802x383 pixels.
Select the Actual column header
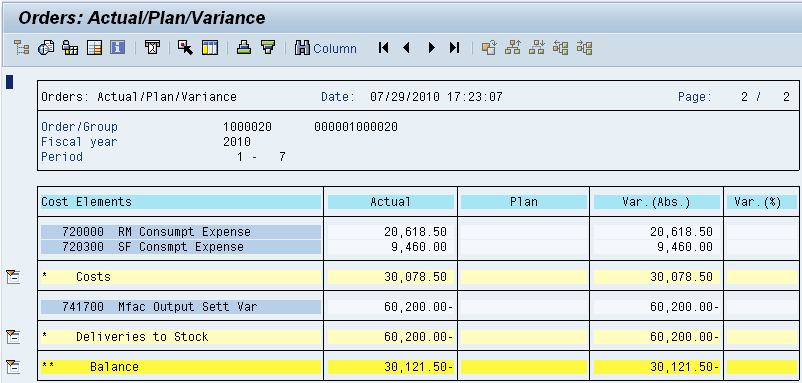(391, 202)
